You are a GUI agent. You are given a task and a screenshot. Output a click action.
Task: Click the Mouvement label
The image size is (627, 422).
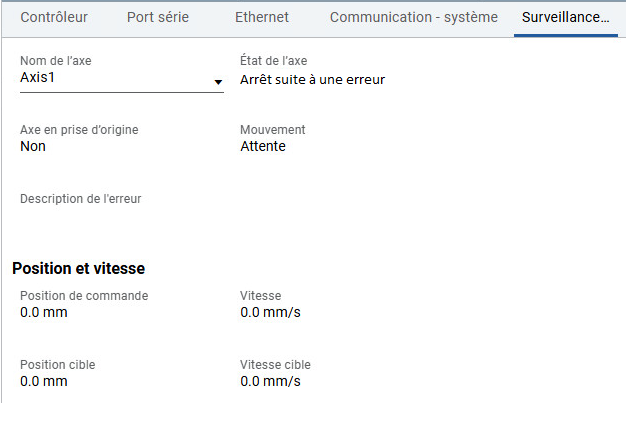(273, 130)
